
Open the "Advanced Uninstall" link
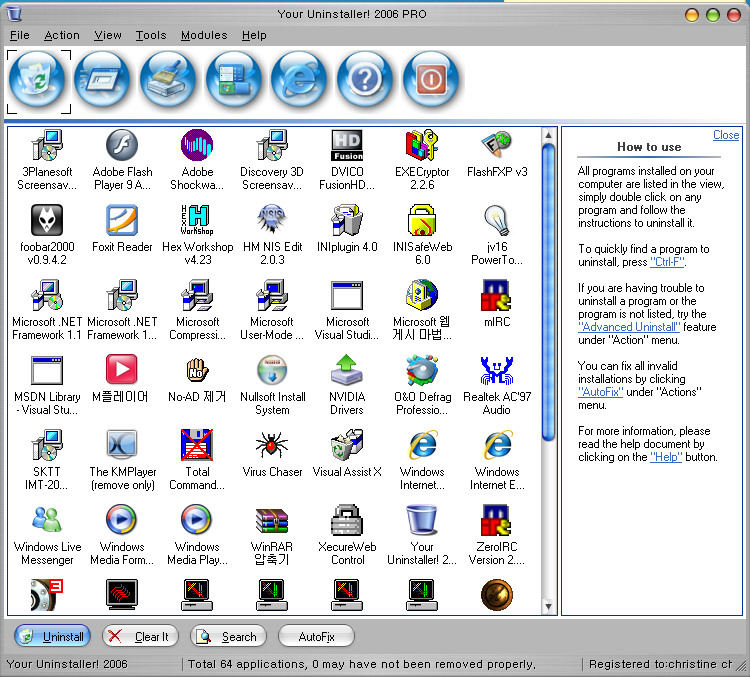(x=629, y=327)
